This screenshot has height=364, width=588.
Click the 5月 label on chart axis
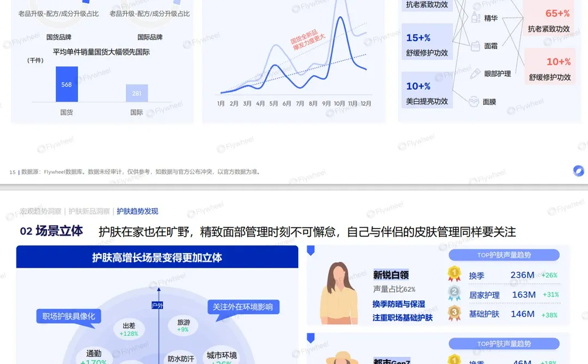click(x=273, y=103)
